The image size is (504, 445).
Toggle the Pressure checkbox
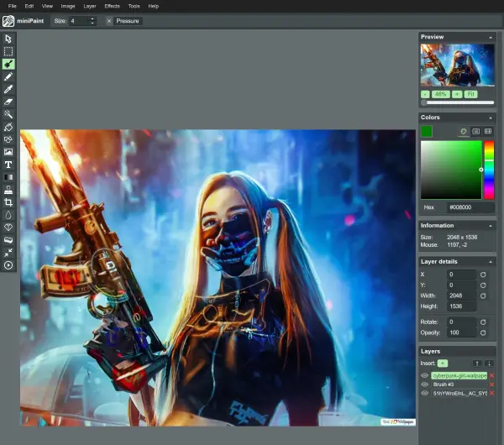pyautogui.click(x=109, y=21)
